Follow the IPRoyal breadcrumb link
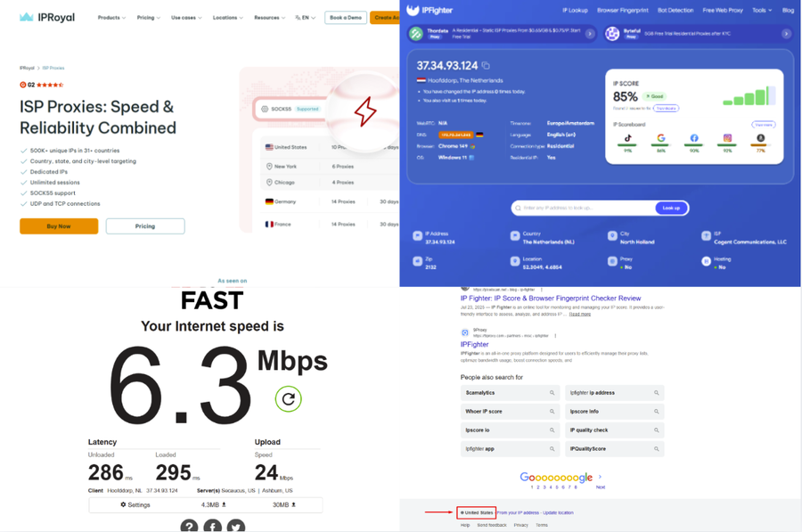Screen dimensions: 802x532 click(27, 68)
